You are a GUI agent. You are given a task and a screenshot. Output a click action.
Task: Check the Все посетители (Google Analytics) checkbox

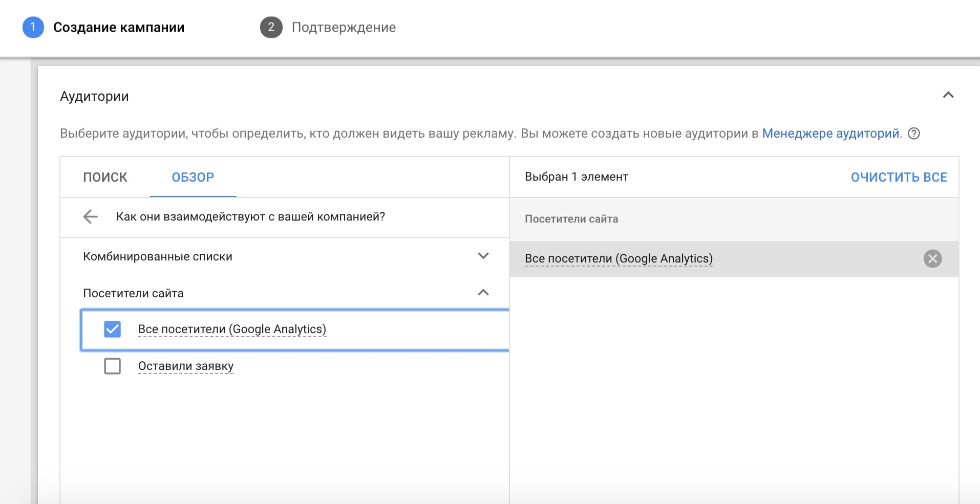pos(113,329)
